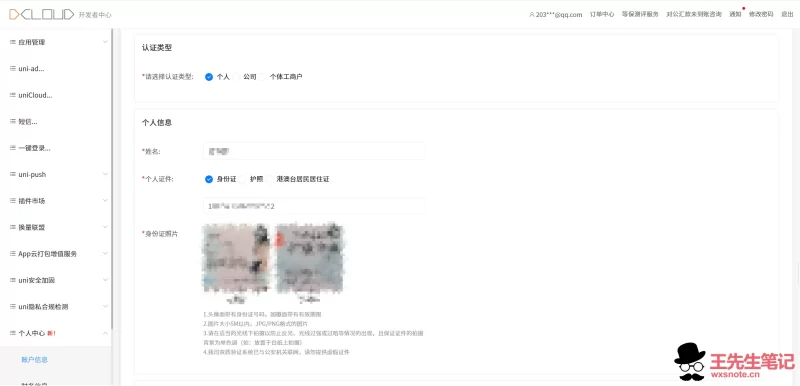Open the left ID card photo thumbnail

coord(236,260)
